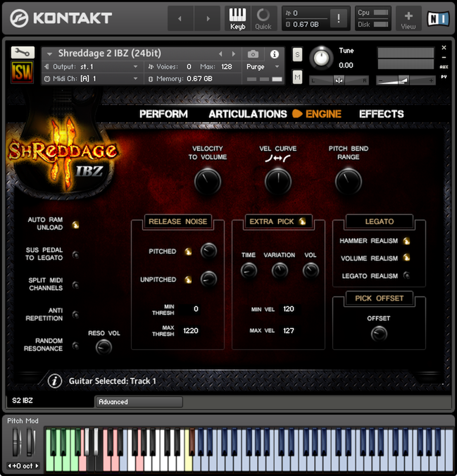This screenshot has height=476, width=457.
Task: Open the Purge dropdown menu
Action: pos(263,67)
